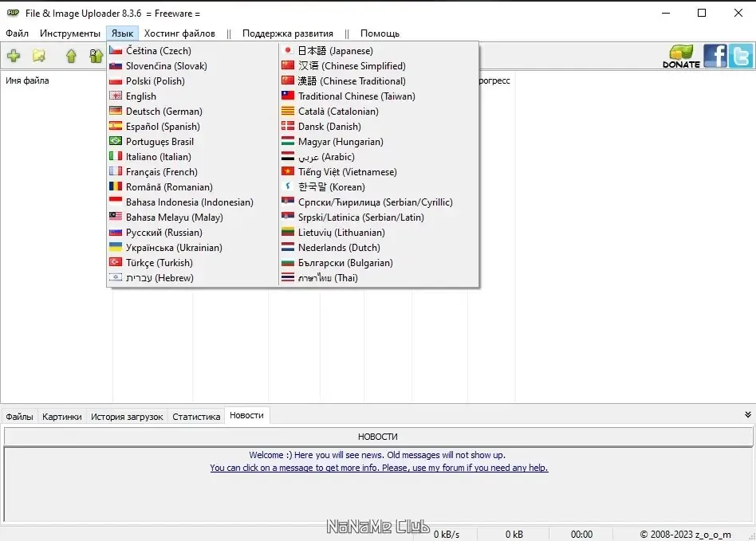Open the Помощь menu

pyautogui.click(x=380, y=33)
